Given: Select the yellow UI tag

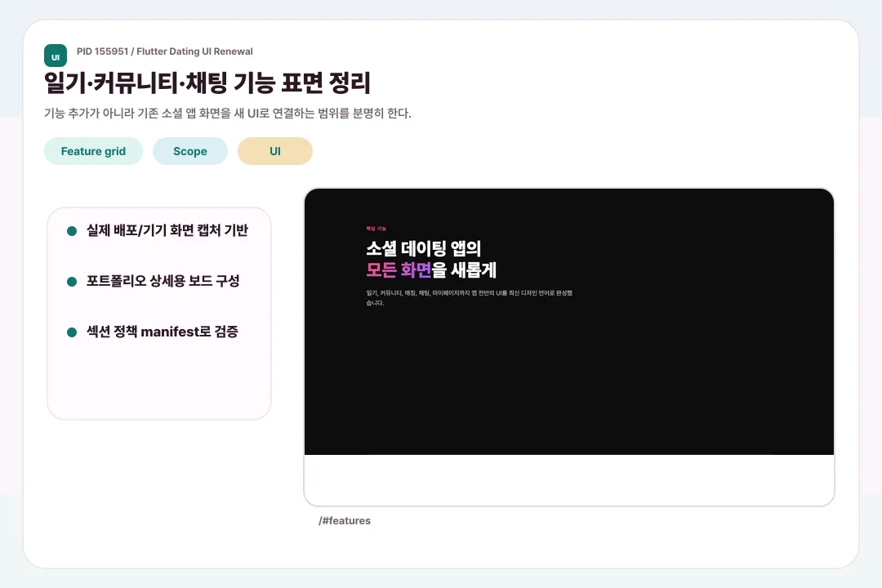Looking at the screenshot, I should (275, 151).
